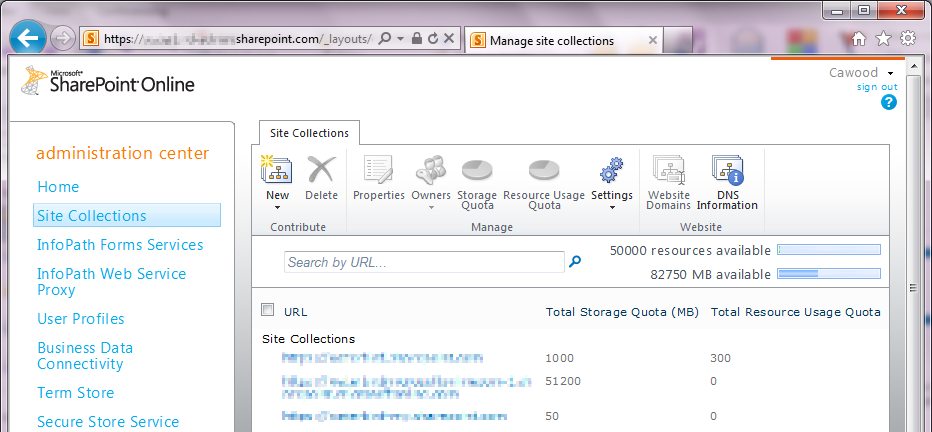Click the address bar lock icon
This screenshot has height=432, width=932.
click(417, 39)
